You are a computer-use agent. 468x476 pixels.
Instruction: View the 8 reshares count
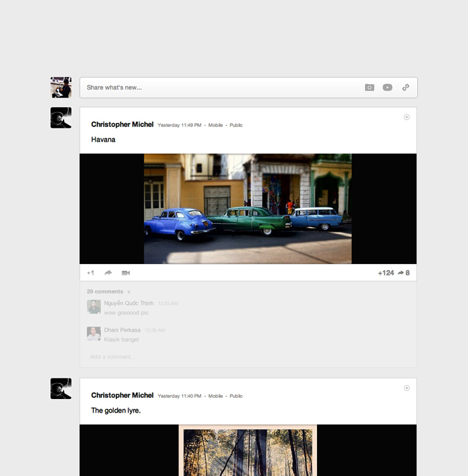[x=404, y=273]
